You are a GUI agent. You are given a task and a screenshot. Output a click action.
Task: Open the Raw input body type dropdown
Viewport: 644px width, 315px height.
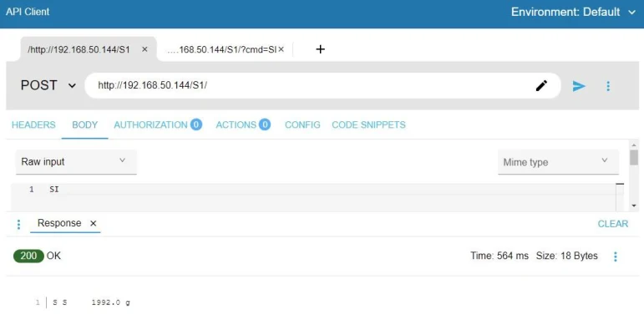point(76,162)
